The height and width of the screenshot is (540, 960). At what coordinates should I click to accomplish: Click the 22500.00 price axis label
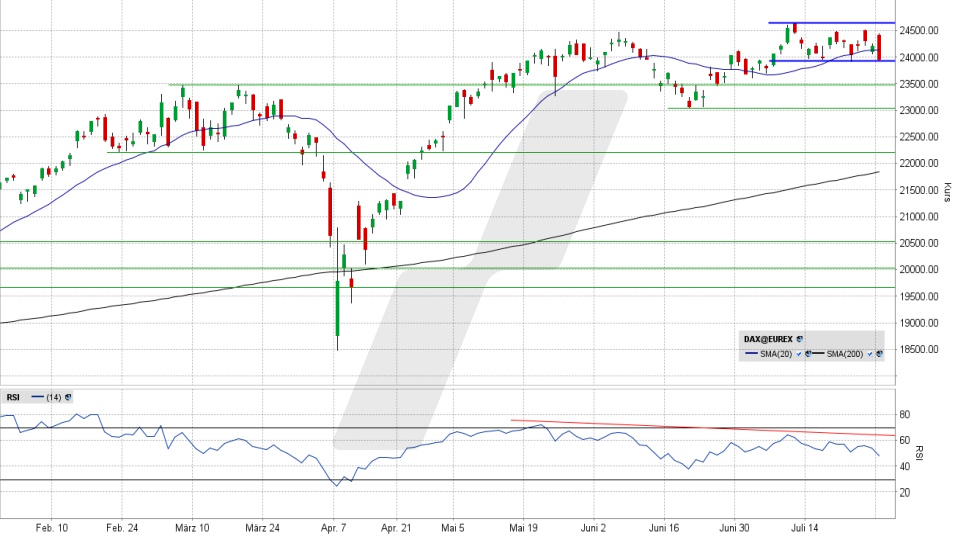click(x=919, y=137)
